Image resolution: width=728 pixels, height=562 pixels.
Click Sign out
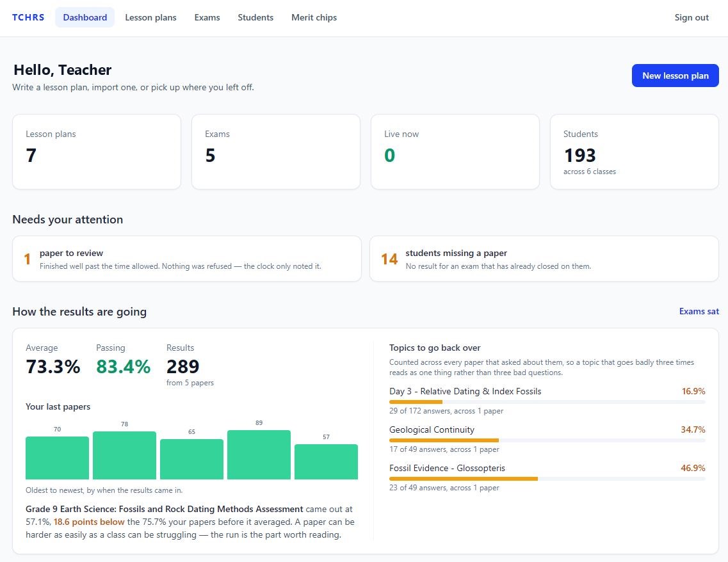[x=692, y=17]
